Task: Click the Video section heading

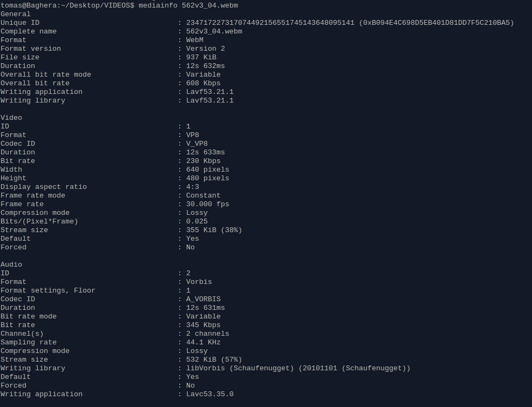Action: 11,118
